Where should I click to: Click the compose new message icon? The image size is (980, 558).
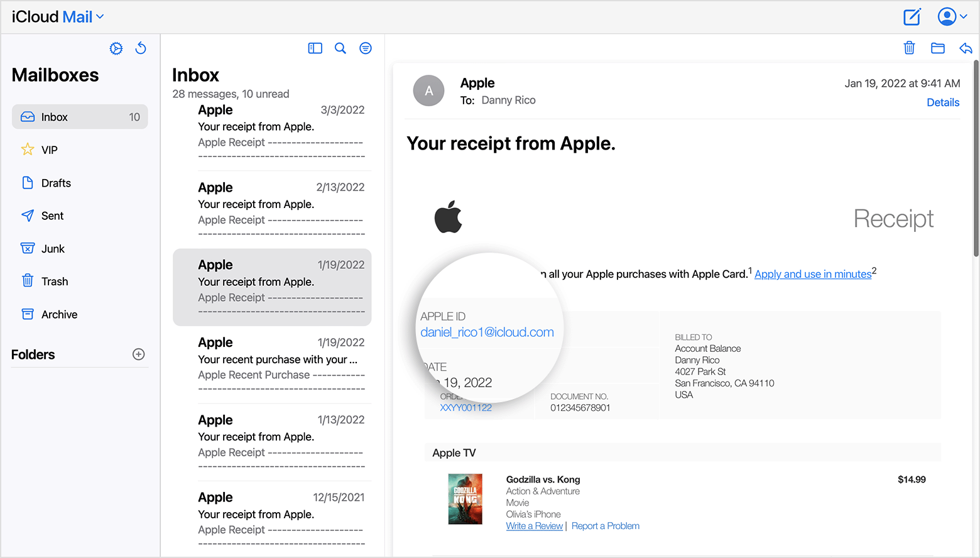coord(912,17)
